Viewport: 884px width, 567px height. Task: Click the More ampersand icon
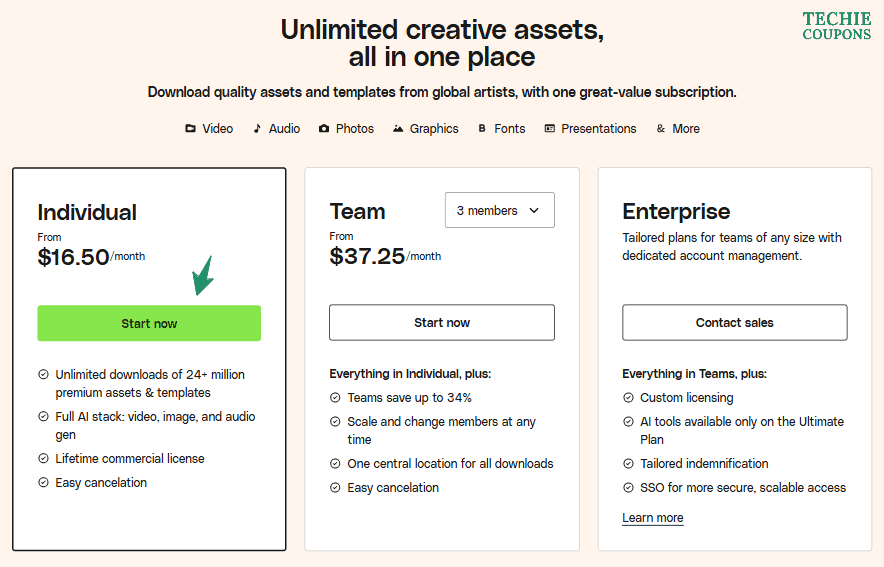coord(661,129)
